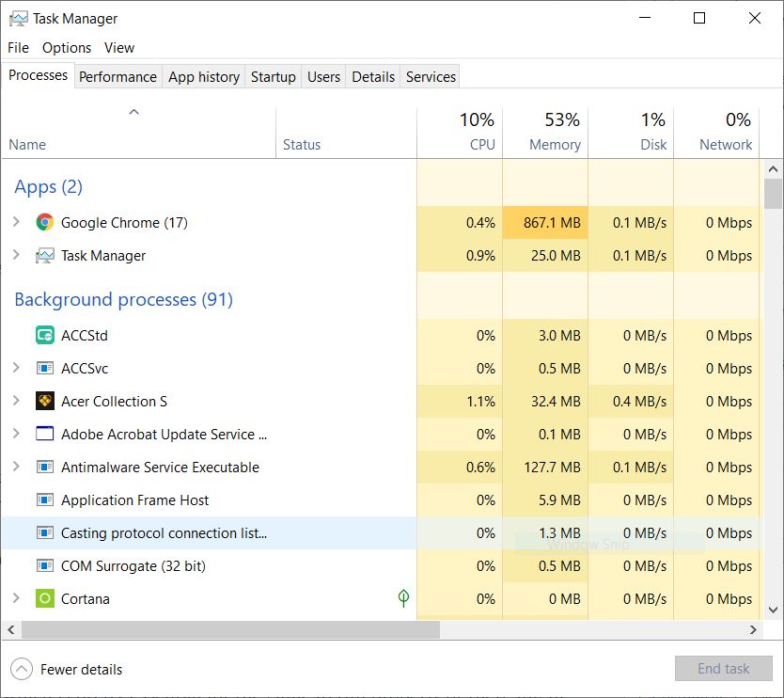The width and height of the screenshot is (784, 698).
Task: Select the Processes tab
Action: (38, 75)
